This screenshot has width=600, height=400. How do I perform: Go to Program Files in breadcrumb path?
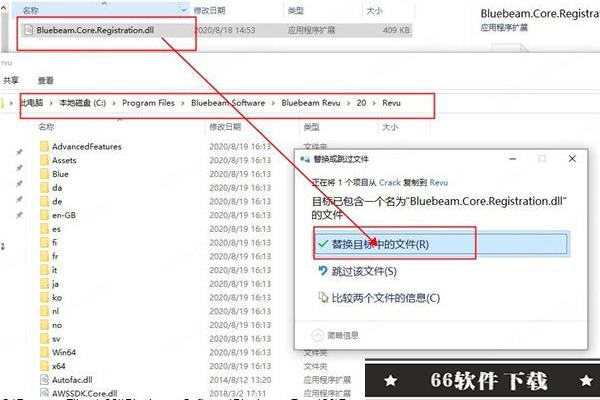coord(148,103)
